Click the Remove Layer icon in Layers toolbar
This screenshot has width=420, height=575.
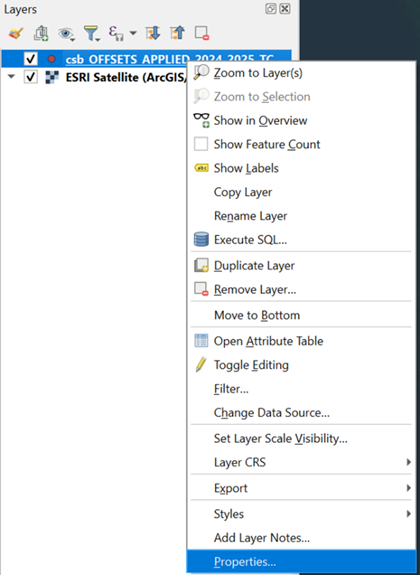click(202, 33)
